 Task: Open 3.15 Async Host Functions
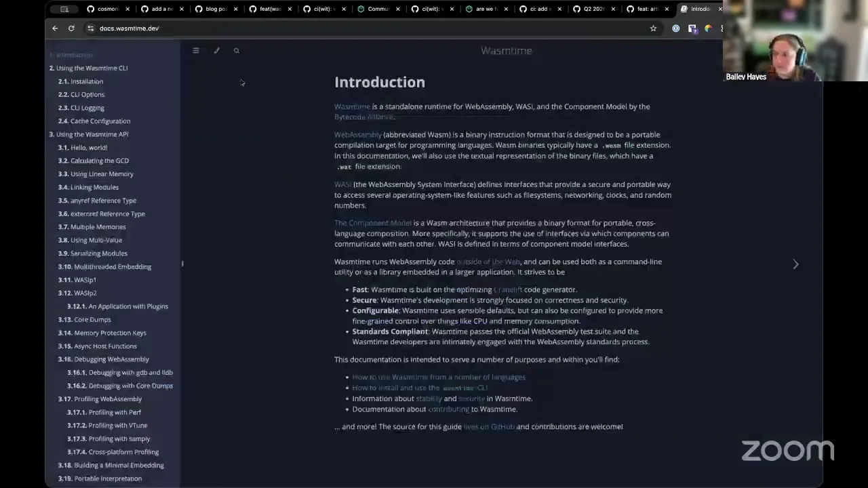(98, 346)
